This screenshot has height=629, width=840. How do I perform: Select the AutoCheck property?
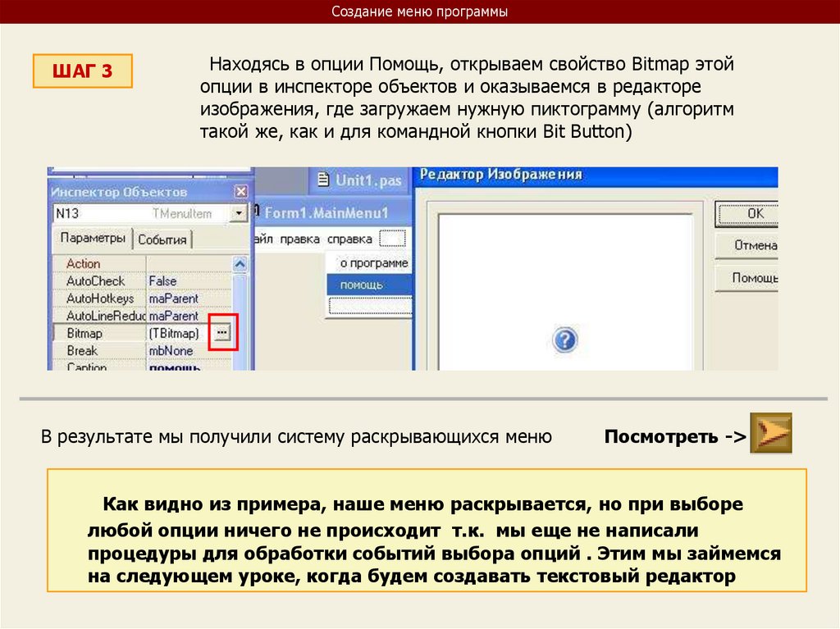95,280
